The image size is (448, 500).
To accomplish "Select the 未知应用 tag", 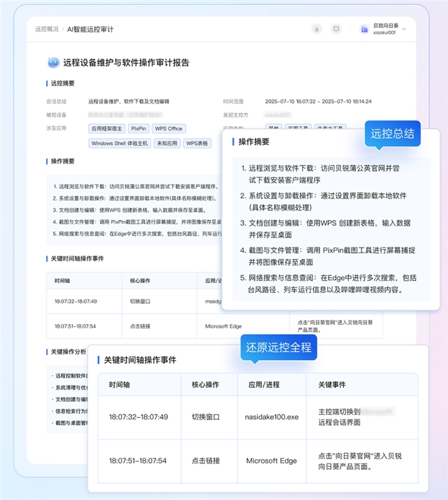I will tap(166, 143).
